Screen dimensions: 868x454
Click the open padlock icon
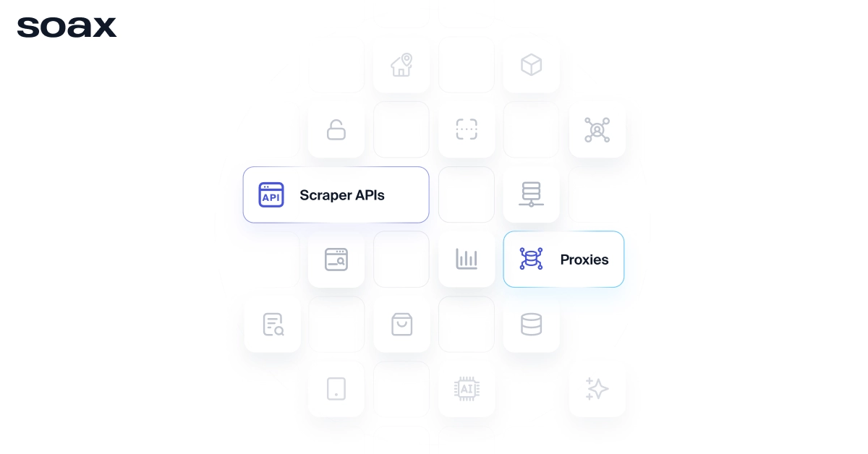click(336, 129)
